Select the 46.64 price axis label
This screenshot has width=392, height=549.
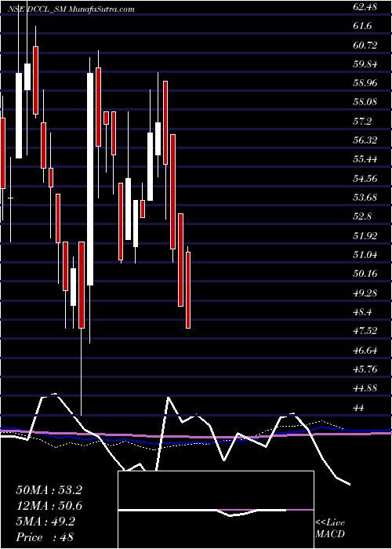click(x=365, y=350)
